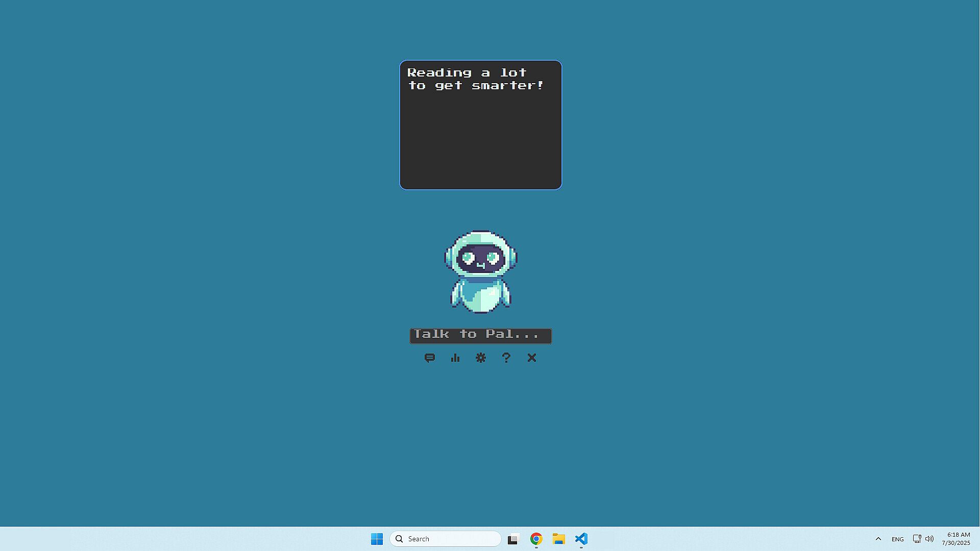Dismiss Pal using the X icon
This screenshot has height=551, width=980.
click(532, 358)
